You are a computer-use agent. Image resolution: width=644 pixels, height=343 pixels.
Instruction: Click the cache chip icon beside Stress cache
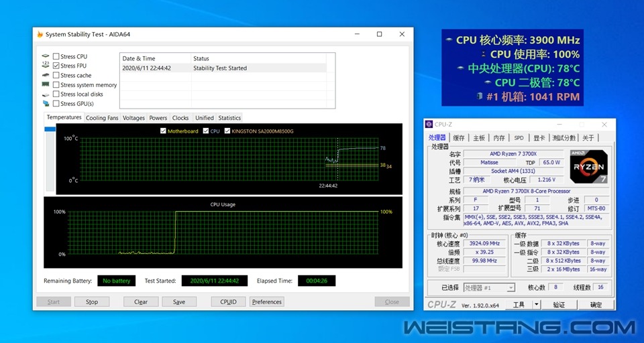coord(46,75)
